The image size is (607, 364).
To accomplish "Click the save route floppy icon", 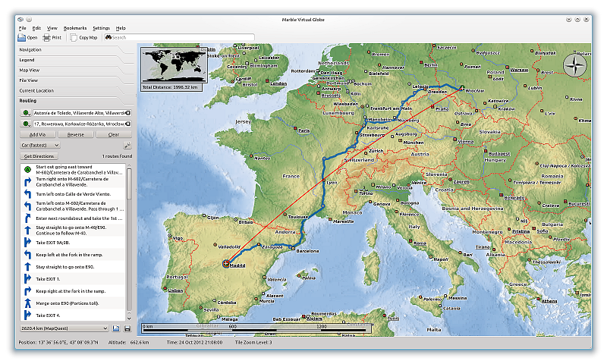I will (127, 328).
